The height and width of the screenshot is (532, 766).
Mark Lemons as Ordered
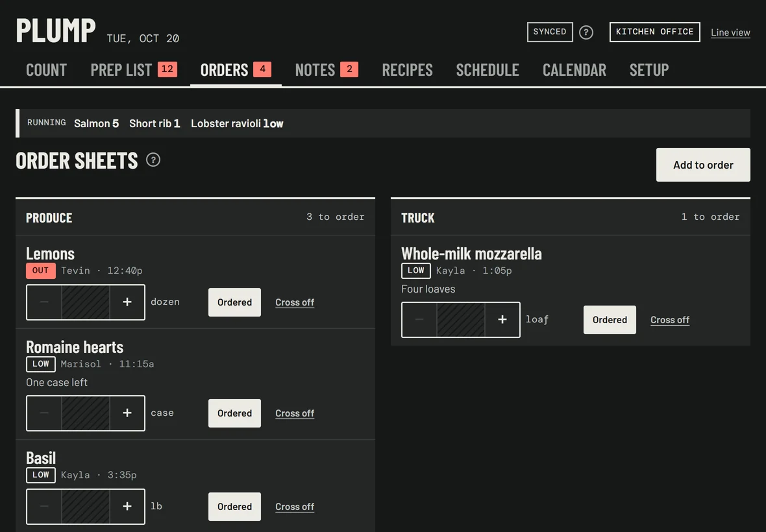click(234, 302)
